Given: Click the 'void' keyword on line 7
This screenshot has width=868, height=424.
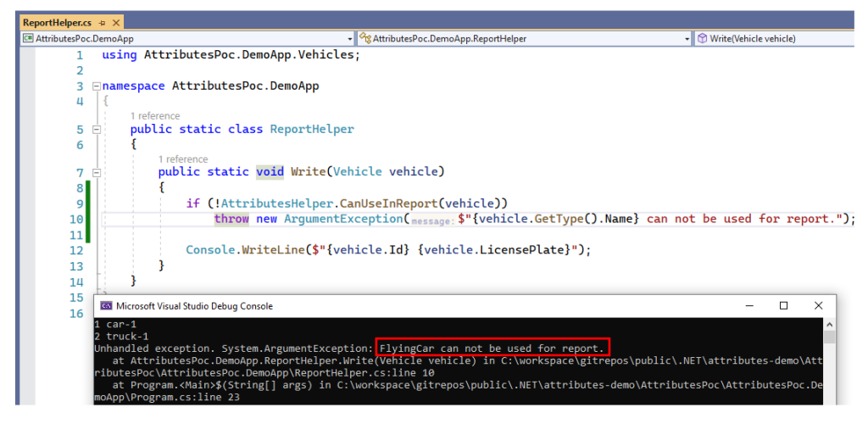Looking at the screenshot, I should click(x=270, y=171).
